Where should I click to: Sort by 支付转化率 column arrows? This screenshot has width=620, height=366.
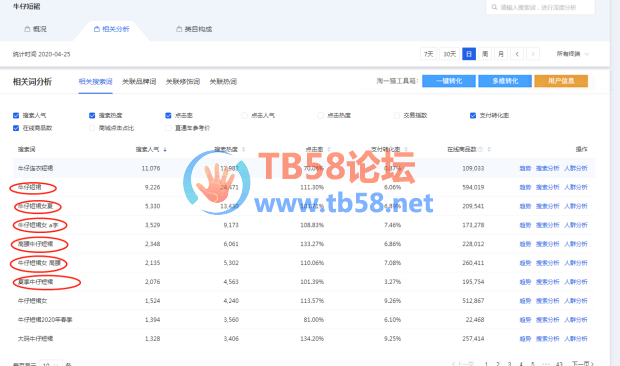click(406, 149)
